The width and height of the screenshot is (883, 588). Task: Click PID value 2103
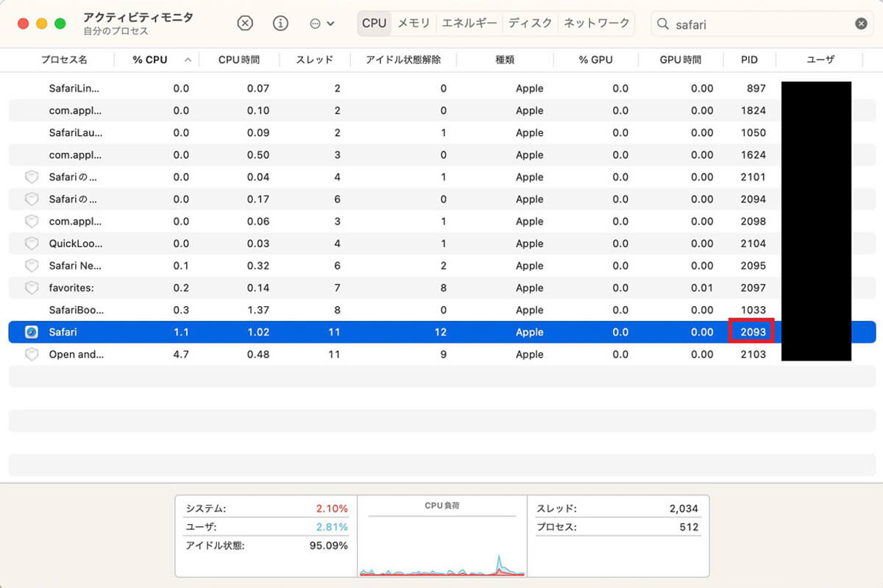pyautogui.click(x=753, y=354)
